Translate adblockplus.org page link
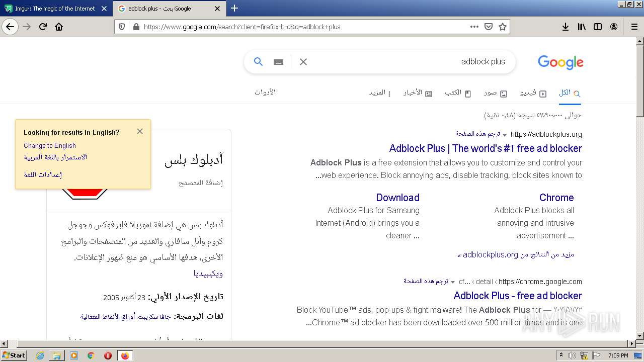The image size is (644, 362). 478,134
